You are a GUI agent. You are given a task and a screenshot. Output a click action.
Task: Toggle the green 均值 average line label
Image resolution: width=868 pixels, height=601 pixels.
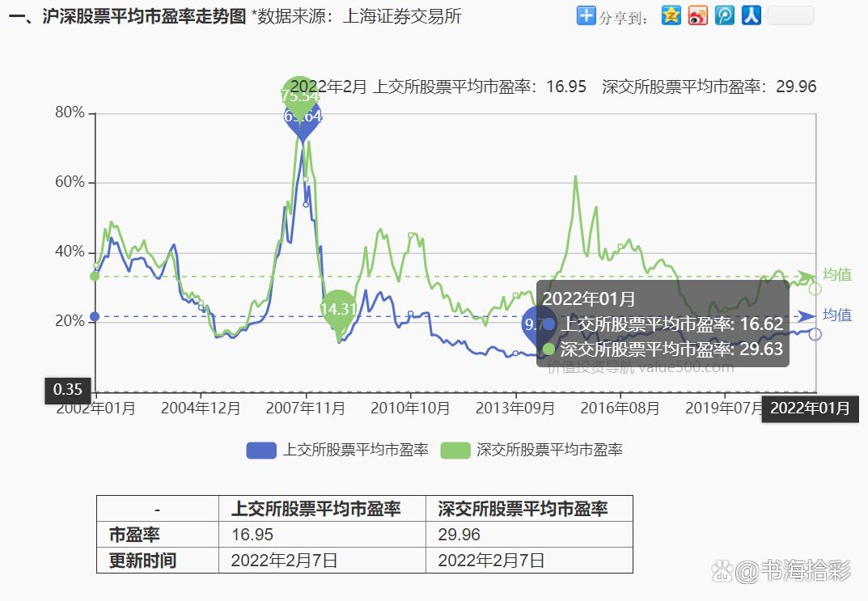(836, 275)
